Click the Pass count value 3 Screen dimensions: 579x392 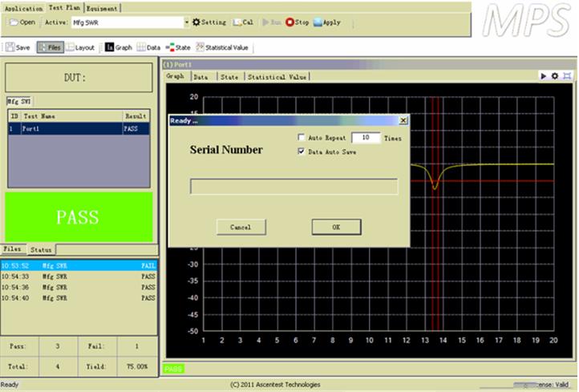[58, 346]
